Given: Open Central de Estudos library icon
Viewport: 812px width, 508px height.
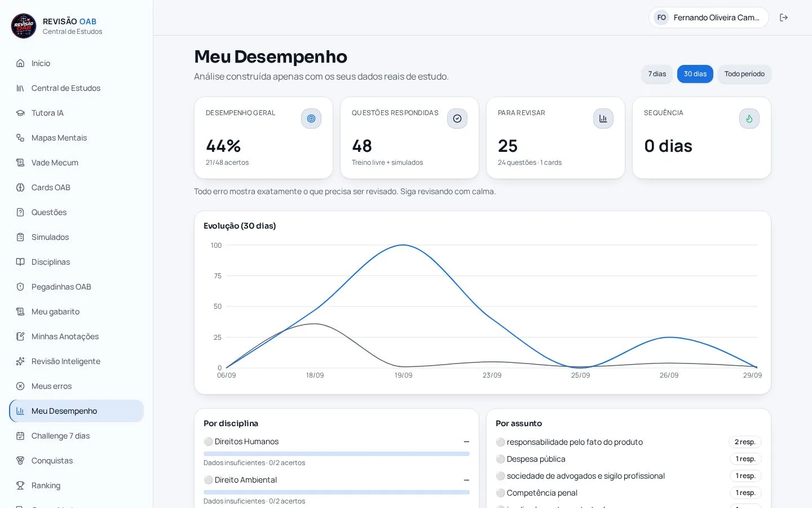Looking at the screenshot, I should pyautogui.click(x=20, y=88).
